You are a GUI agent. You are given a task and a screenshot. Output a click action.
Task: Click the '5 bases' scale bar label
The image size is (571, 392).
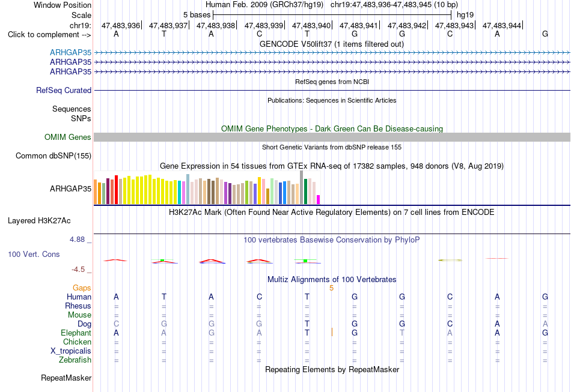[197, 15]
